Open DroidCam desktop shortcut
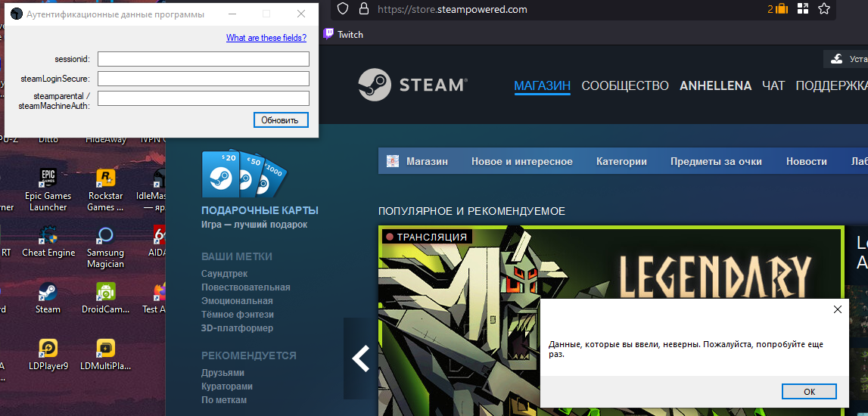 pyautogui.click(x=105, y=297)
